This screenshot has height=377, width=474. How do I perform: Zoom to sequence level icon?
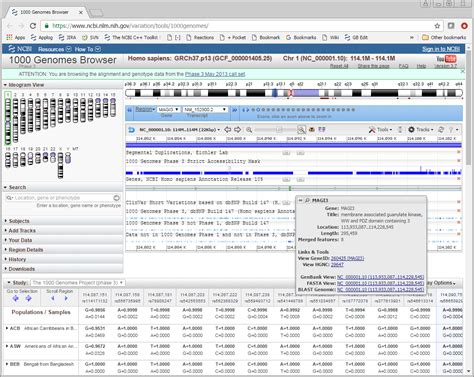(x=312, y=129)
